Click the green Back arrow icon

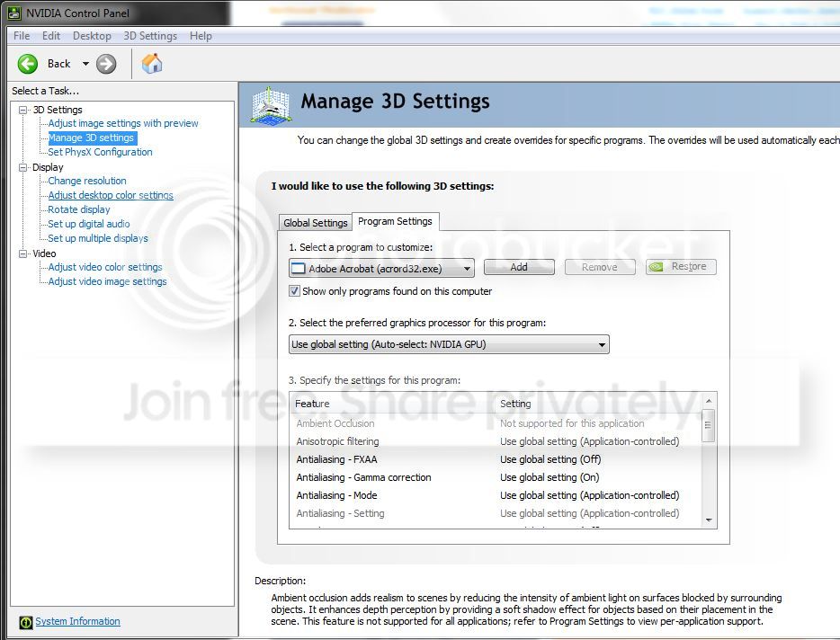click(x=28, y=64)
